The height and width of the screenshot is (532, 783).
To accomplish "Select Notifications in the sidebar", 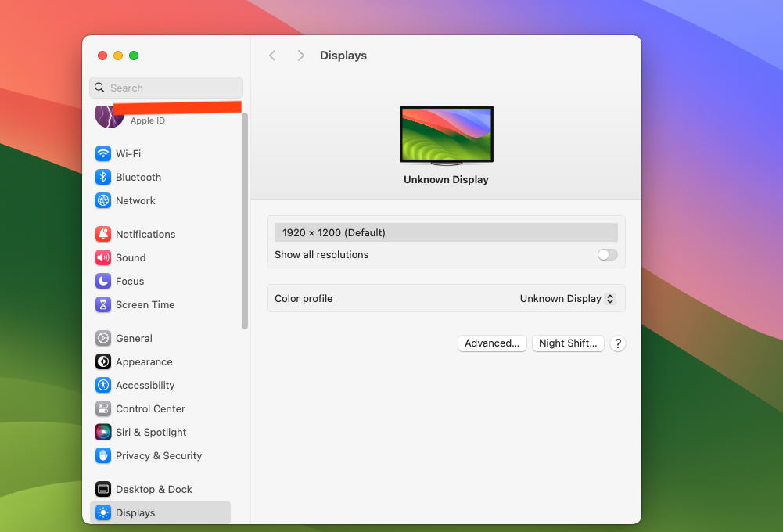I will tap(145, 234).
